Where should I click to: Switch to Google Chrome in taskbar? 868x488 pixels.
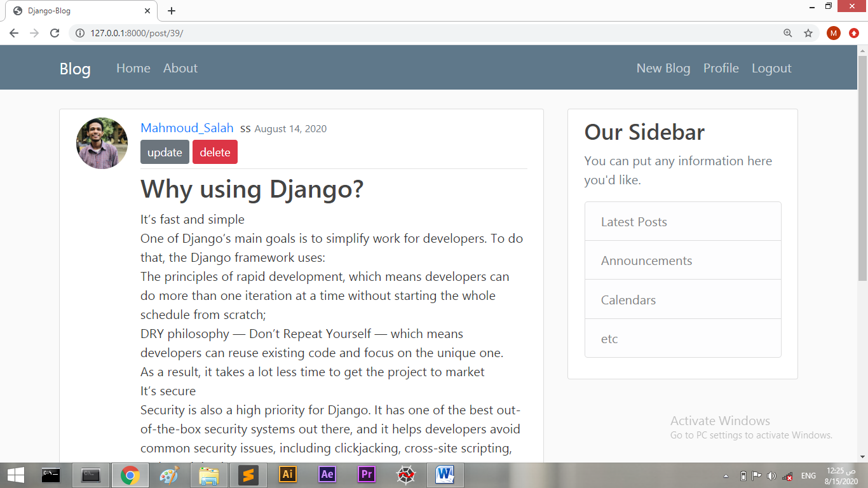(x=130, y=475)
